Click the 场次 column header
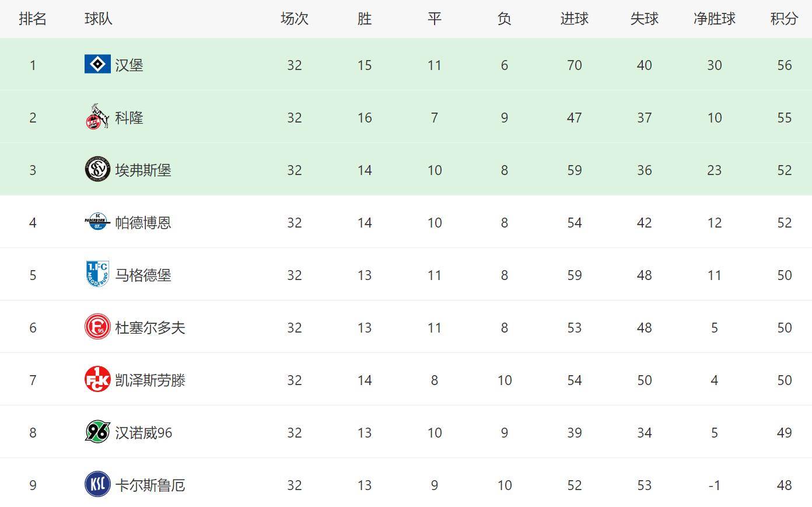The height and width of the screenshot is (507, 812). tap(294, 19)
